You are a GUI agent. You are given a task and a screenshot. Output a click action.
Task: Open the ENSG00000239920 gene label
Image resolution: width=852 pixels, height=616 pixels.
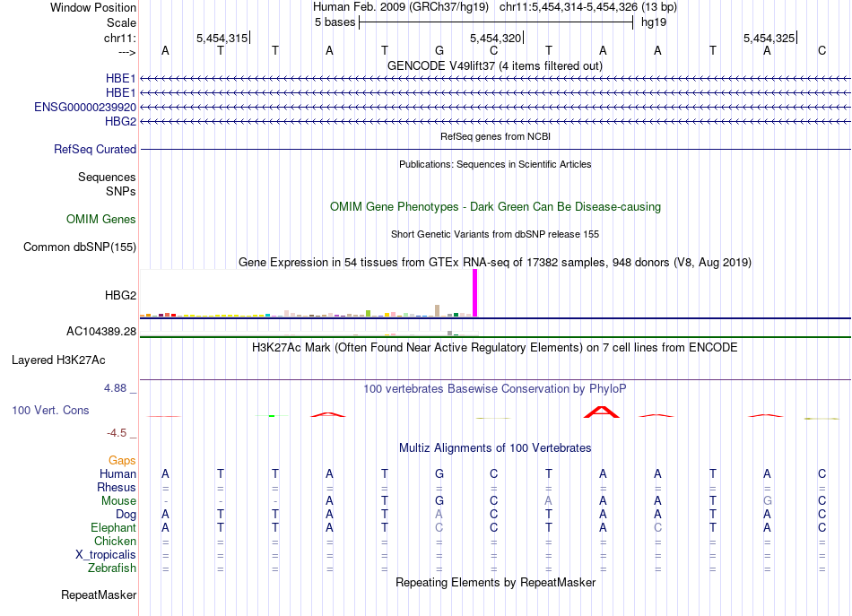click(x=85, y=107)
